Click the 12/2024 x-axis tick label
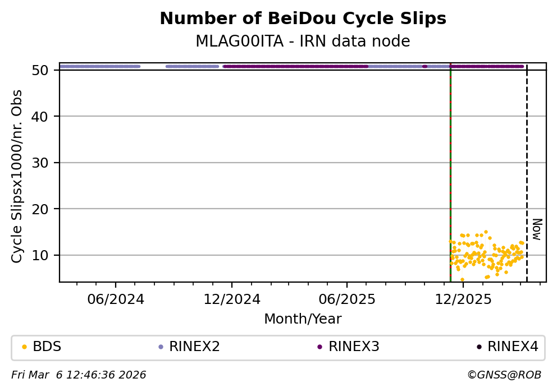This screenshot has height=392, width=557. click(x=231, y=299)
